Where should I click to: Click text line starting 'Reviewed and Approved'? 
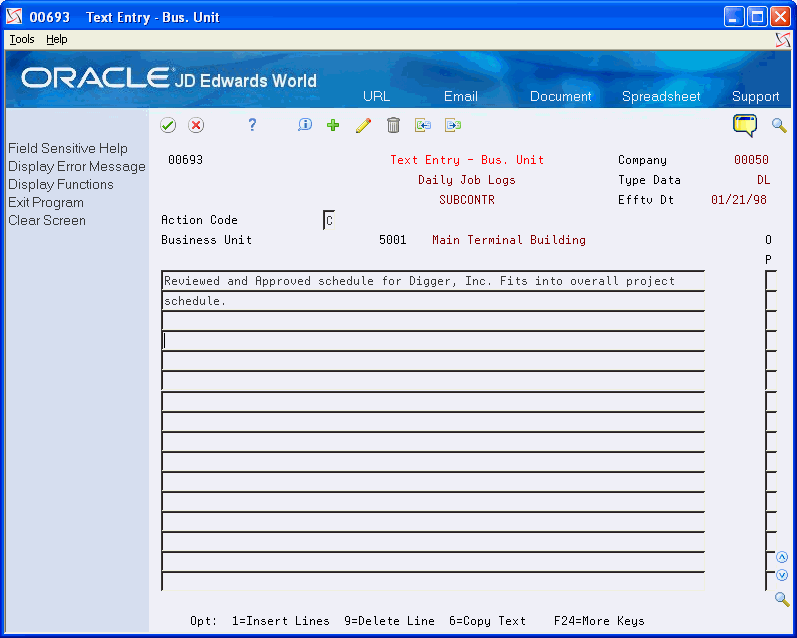coord(433,281)
